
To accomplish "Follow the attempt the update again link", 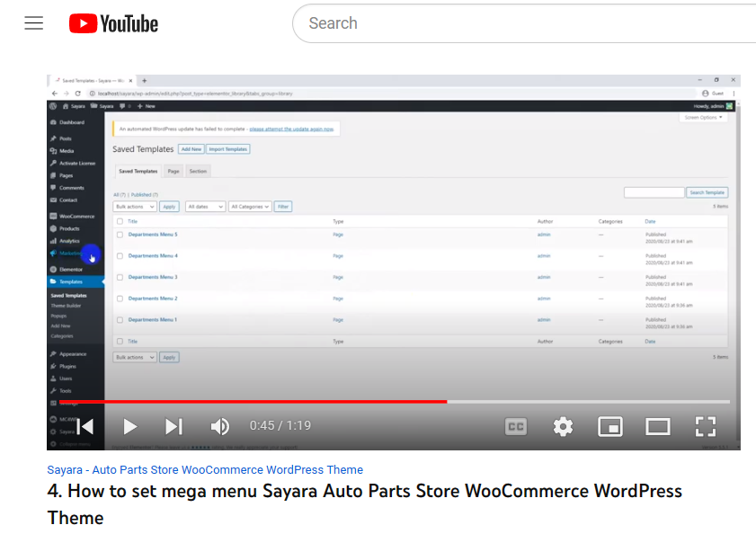I will click(291, 129).
